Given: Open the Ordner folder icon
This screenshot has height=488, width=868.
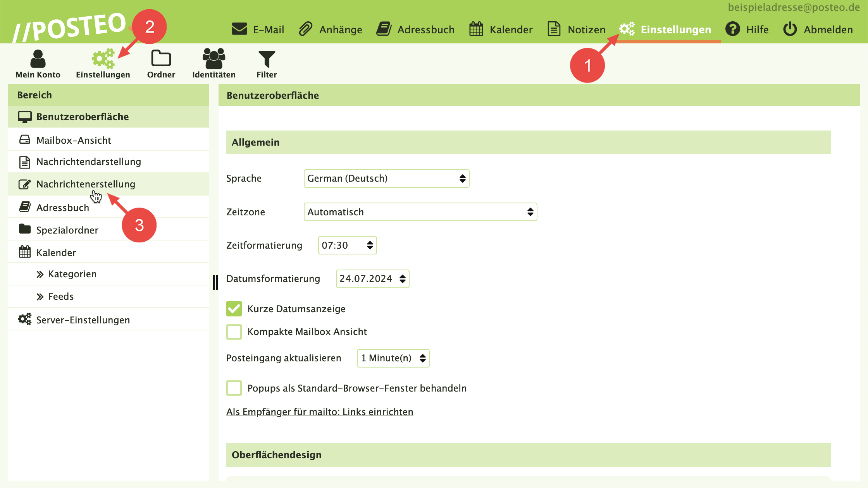Looking at the screenshot, I should [x=161, y=58].
